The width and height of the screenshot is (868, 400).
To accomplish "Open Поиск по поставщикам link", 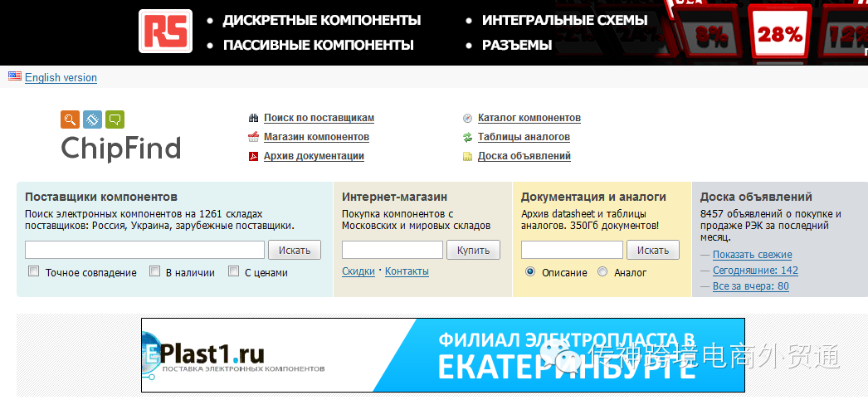I will [x=319, y=118].
